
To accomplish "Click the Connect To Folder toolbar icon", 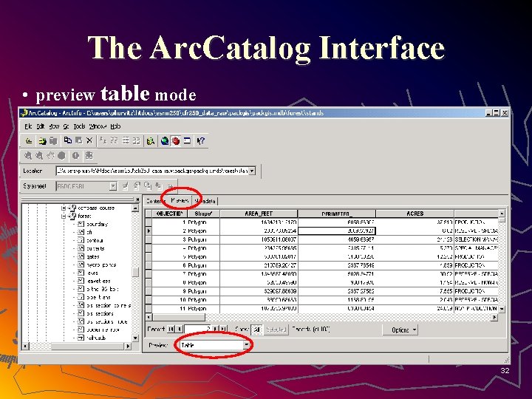I will (x=42, y=141).
